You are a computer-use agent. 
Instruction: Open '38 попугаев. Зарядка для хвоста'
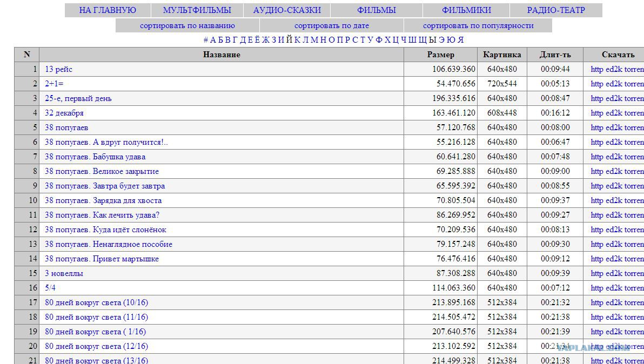[104, 201]
